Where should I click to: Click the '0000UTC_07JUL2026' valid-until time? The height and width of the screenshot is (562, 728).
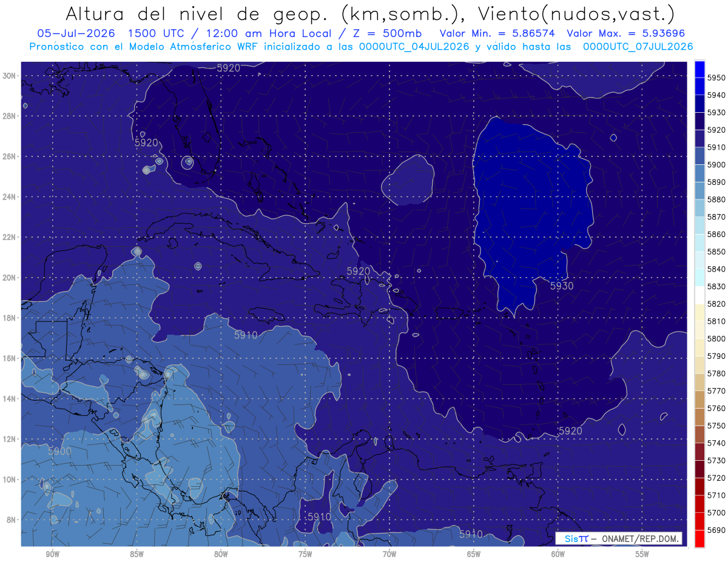coord(638,46)
